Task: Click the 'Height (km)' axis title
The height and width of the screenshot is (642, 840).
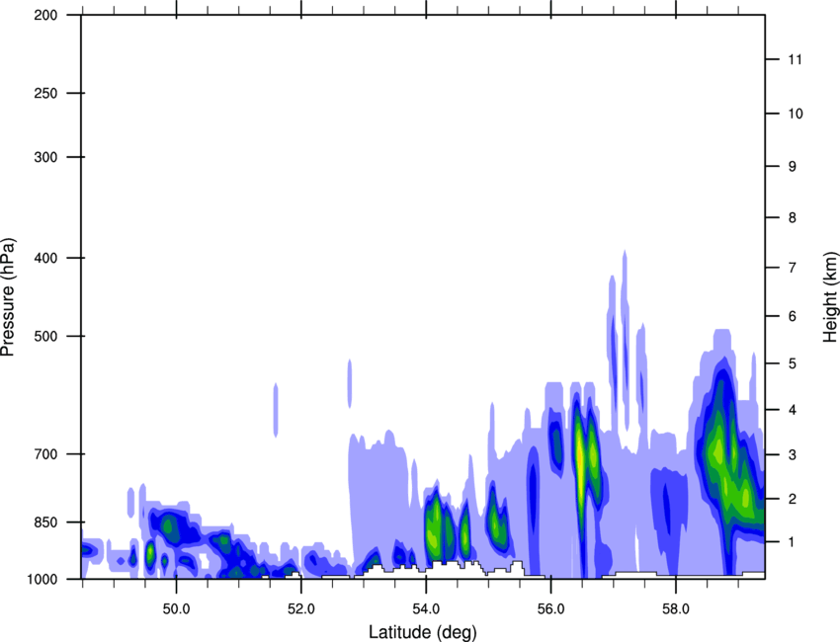Action: [x=830, y=297]
